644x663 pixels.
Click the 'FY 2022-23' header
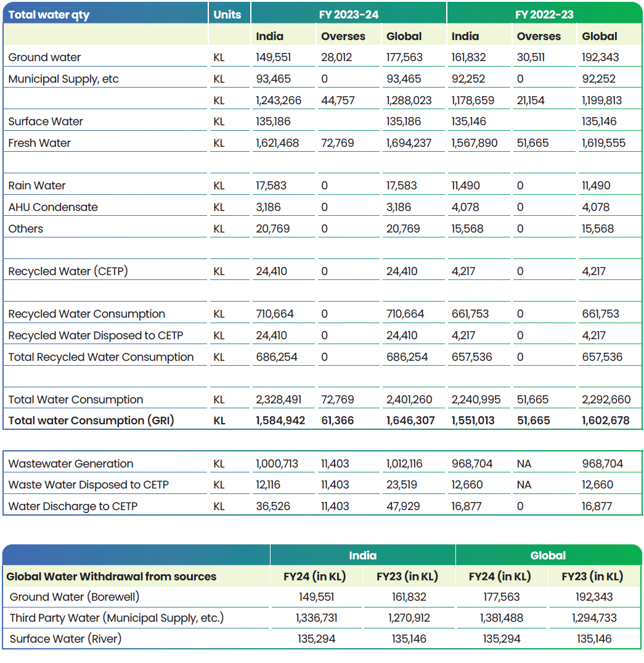pyautogui.click(x=544, y=15)
